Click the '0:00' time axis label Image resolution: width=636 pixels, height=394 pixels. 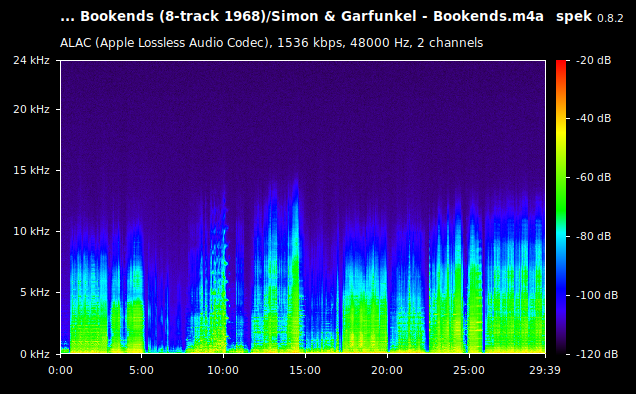click(60, 370)
